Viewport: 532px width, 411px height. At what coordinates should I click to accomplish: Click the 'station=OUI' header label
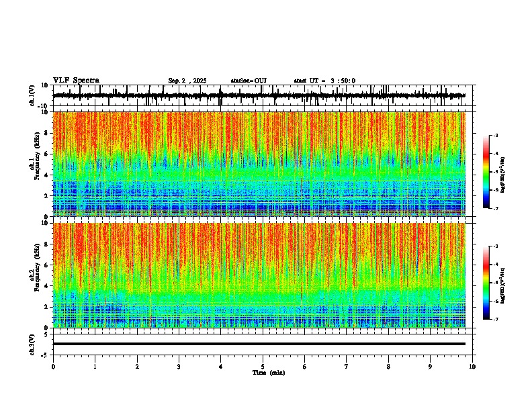click(x=249, y=81)
